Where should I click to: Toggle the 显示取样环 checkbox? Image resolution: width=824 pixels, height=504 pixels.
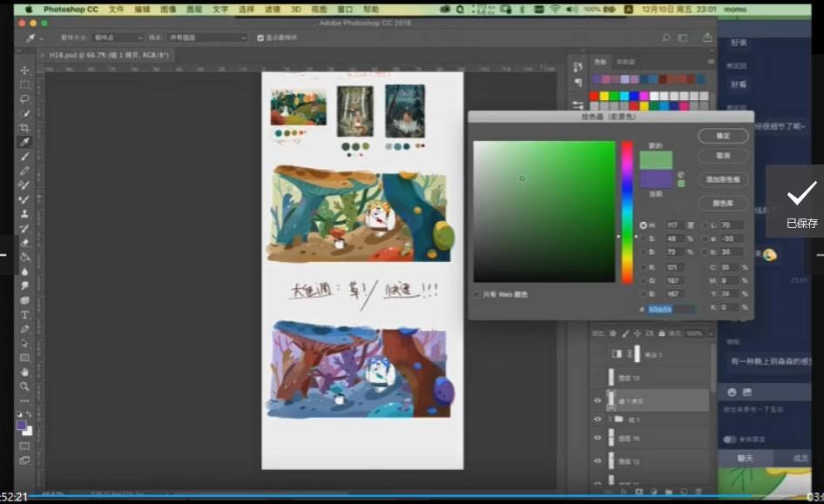click(x=260, y=38)
